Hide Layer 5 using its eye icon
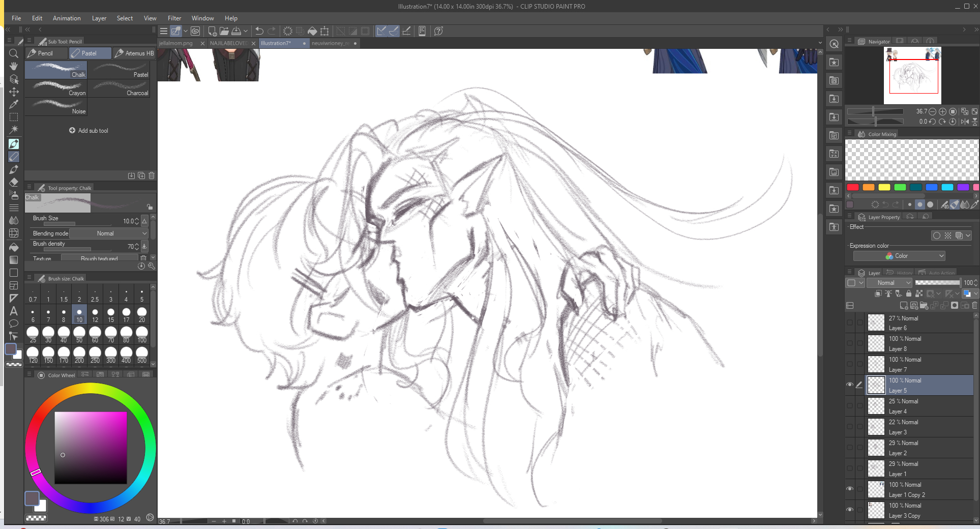This screenshot has width=980, height=529. (x=849, y=385)
